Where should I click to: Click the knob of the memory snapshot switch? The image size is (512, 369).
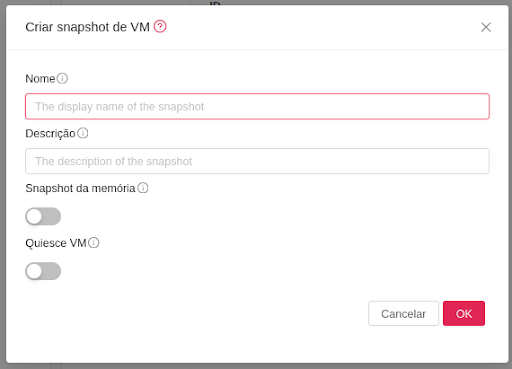click(x=34, y=217)
